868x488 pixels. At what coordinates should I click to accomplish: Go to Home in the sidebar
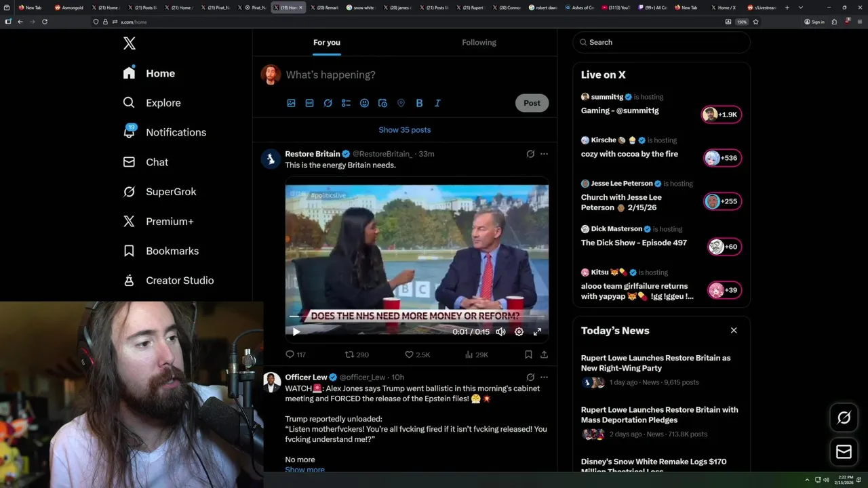point(149,73)
